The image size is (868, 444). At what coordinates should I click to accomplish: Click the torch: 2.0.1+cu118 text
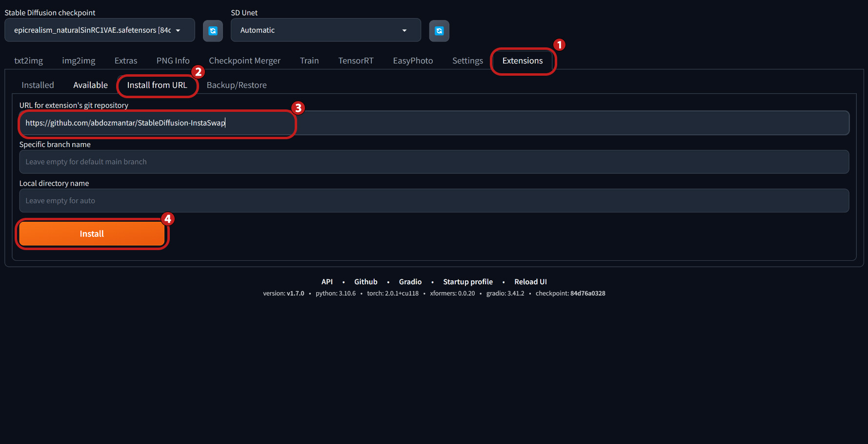[x=393, y=294]
